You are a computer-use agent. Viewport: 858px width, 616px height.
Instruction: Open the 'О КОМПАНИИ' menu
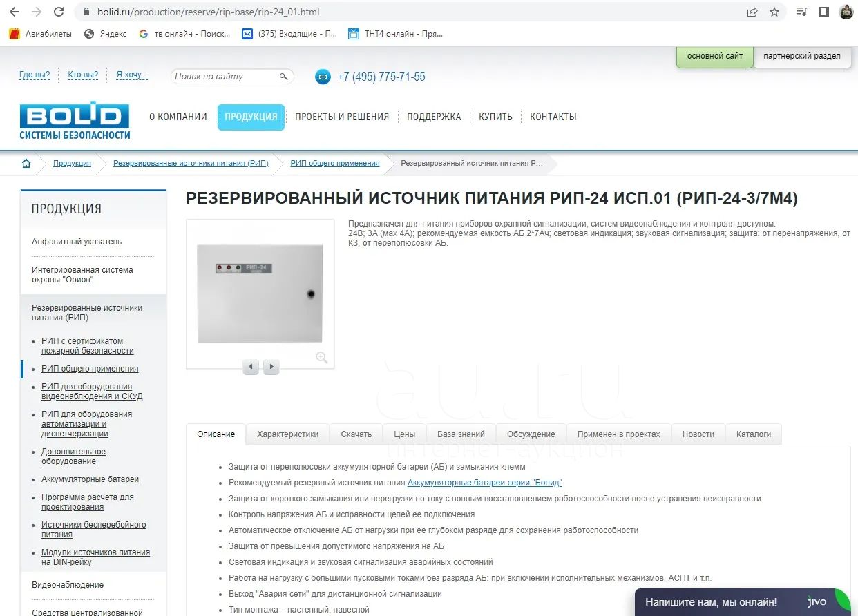pyautogui.click(x=178, y=117)
